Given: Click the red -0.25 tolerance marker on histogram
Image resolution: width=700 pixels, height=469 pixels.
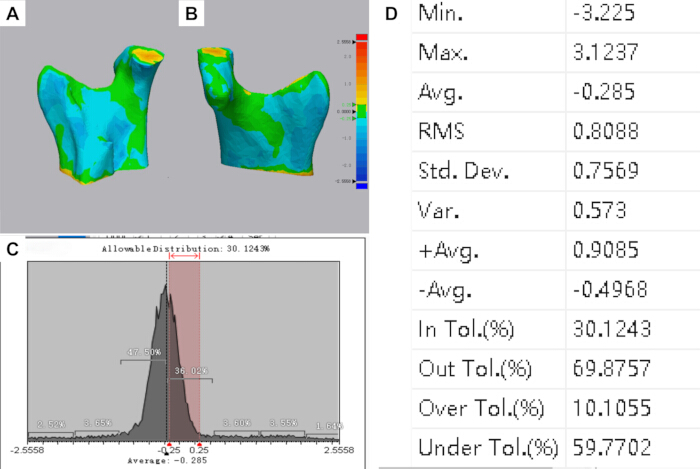Looking at the screenshot, I should click(x=169, y=445).
